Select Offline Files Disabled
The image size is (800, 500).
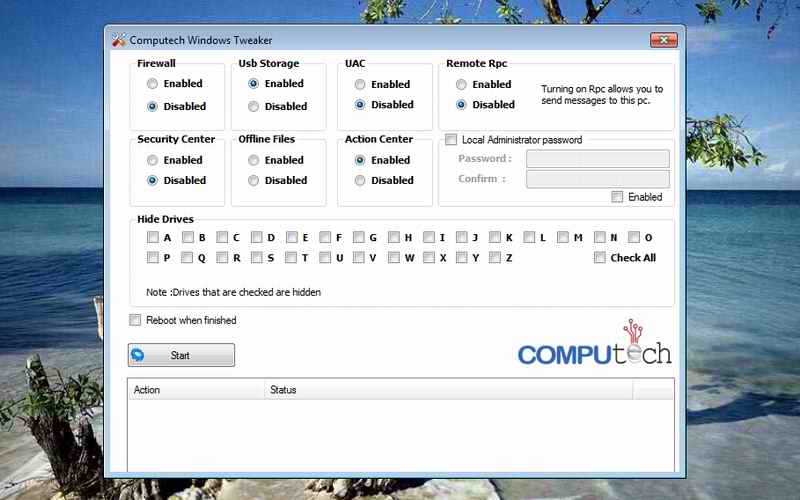[x=253, y=181]
